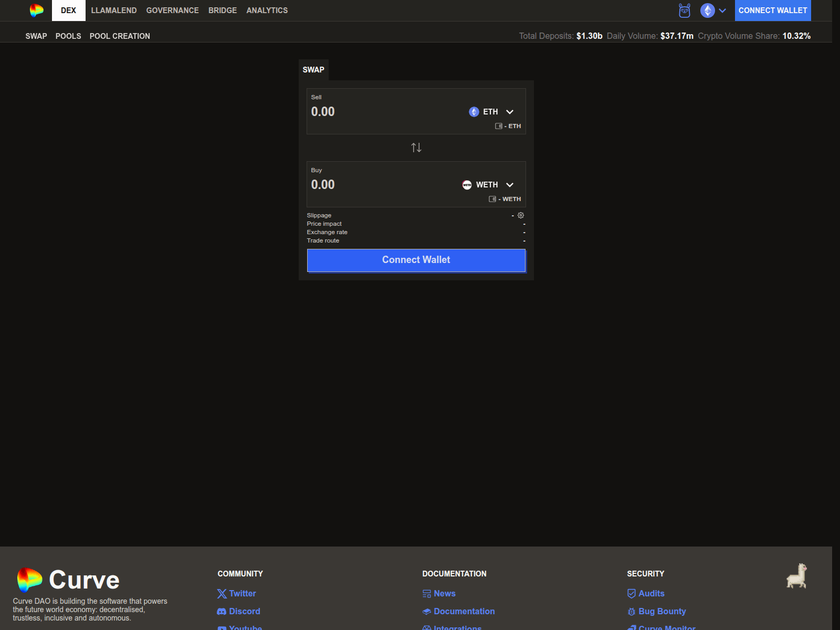Click the pixel llama image in footer

tap(796, 576)
